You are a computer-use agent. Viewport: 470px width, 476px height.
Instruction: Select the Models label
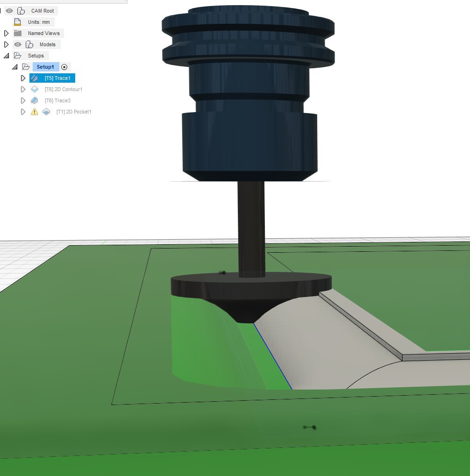(x=48, y=45)
